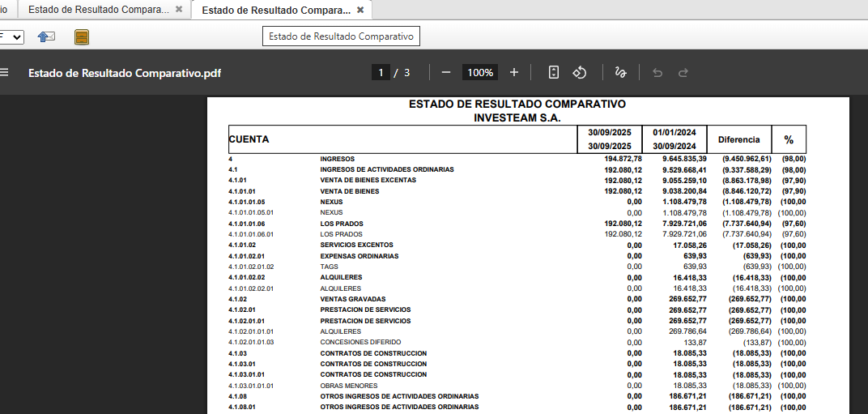Open the PDF sidebar hamburger menu
This screenshot has height=414, width=868.
click(4, 73)
